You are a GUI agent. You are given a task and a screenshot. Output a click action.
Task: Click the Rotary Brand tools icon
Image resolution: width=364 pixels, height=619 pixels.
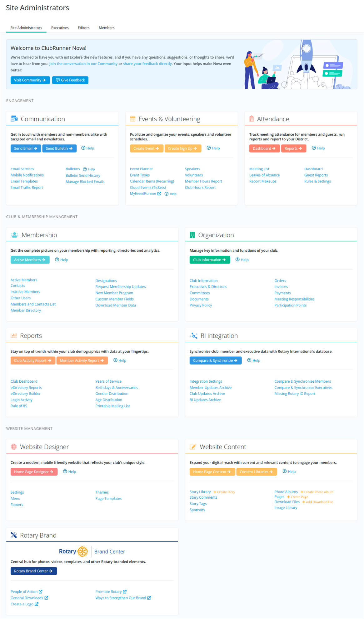coord(14,535)
